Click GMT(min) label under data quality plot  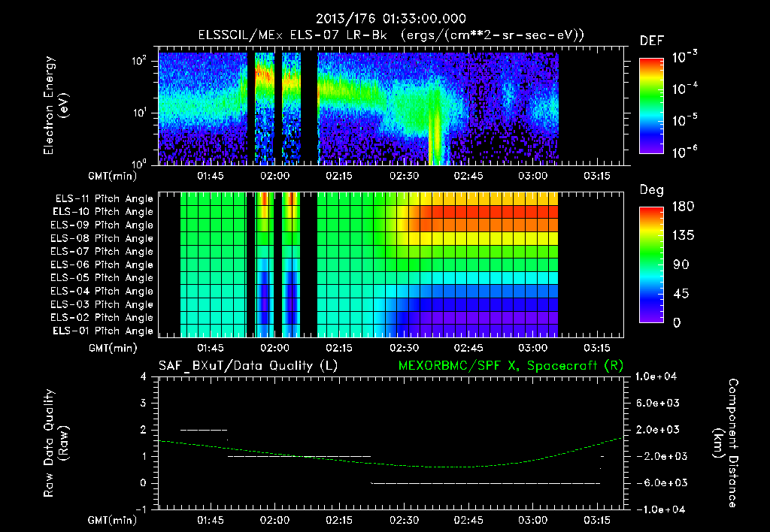point(113,520)
